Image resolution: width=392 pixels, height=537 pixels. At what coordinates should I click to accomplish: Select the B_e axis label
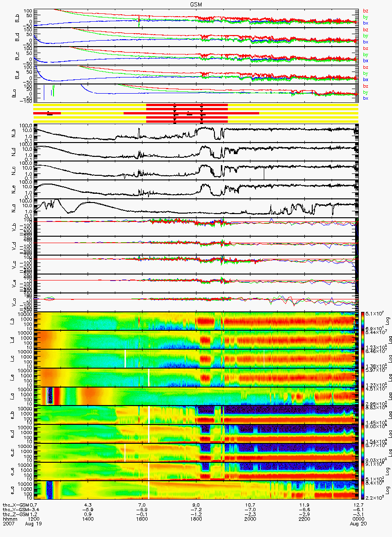tap(17, 75)
